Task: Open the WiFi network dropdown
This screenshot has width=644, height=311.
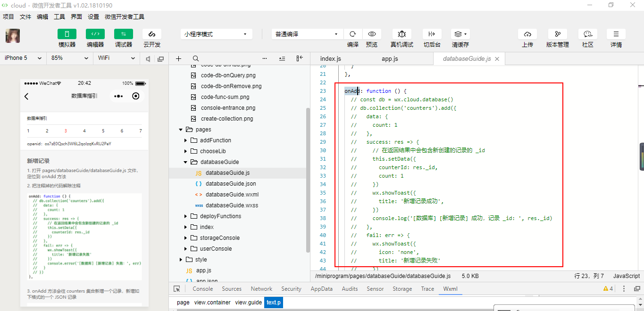Action: click(x=116, y=58)
